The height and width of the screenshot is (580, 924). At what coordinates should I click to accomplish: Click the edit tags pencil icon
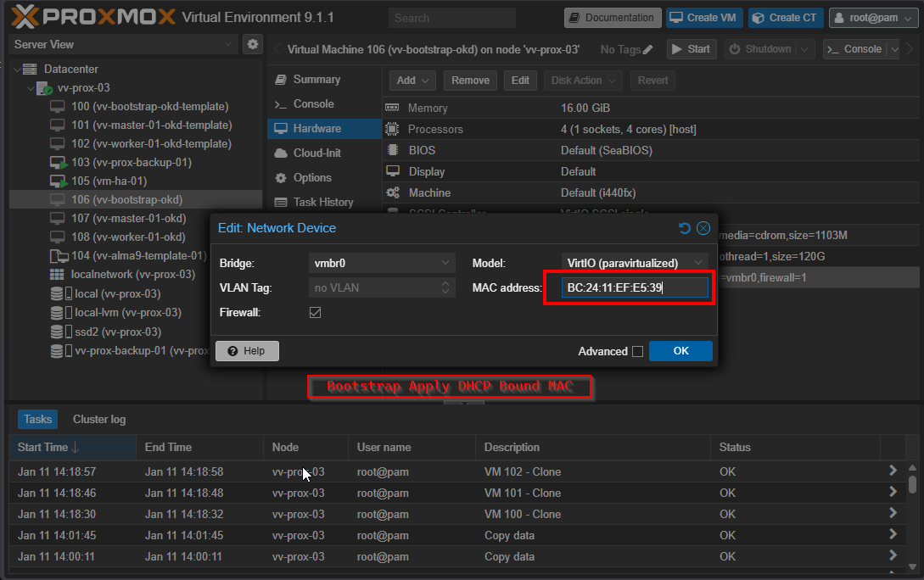(648, 50)
